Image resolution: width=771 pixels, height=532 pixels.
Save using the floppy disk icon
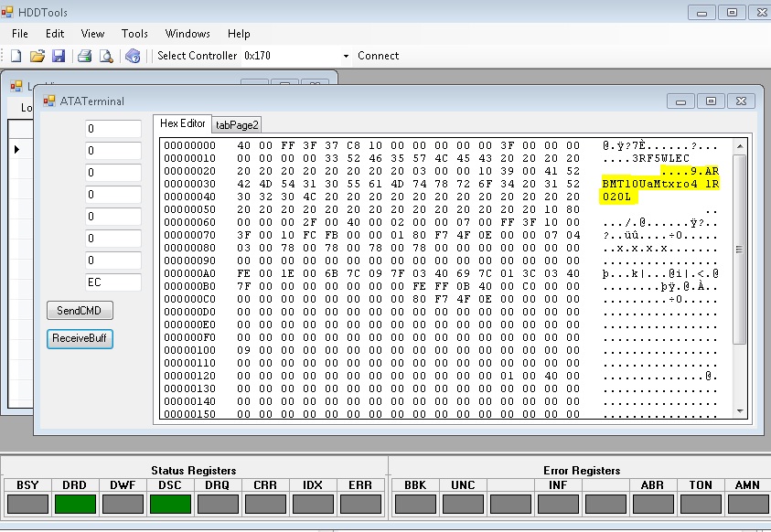[59, 56]
